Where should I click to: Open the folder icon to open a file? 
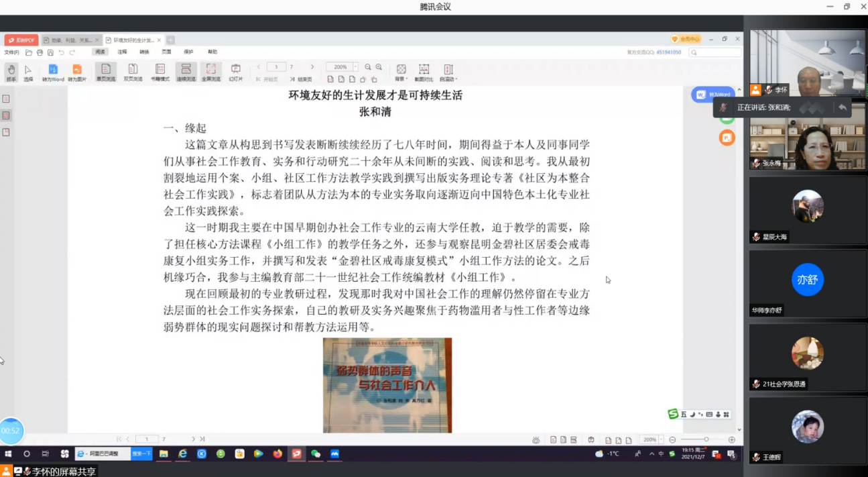pos(29,52)
